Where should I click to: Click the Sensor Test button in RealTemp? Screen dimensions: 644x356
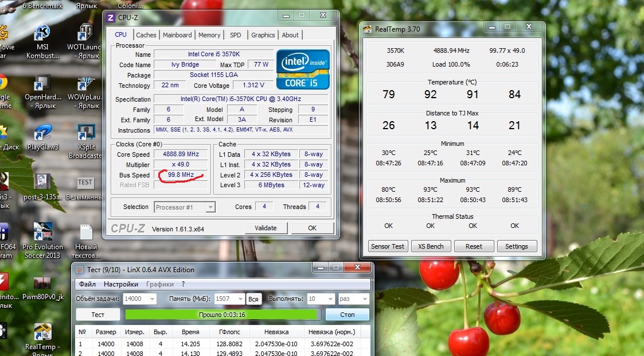click(x=388, y=246)
